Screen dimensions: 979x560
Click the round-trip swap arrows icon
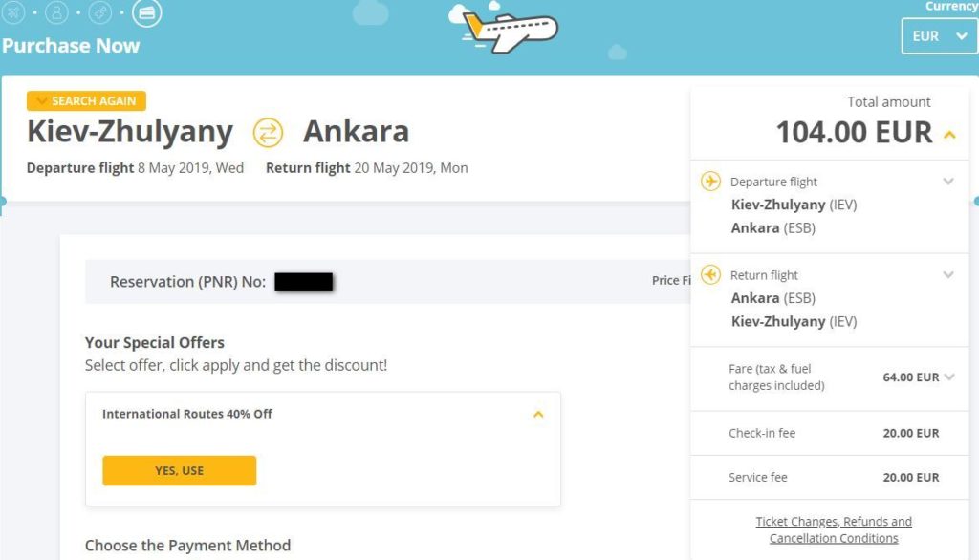coord(268,133)
